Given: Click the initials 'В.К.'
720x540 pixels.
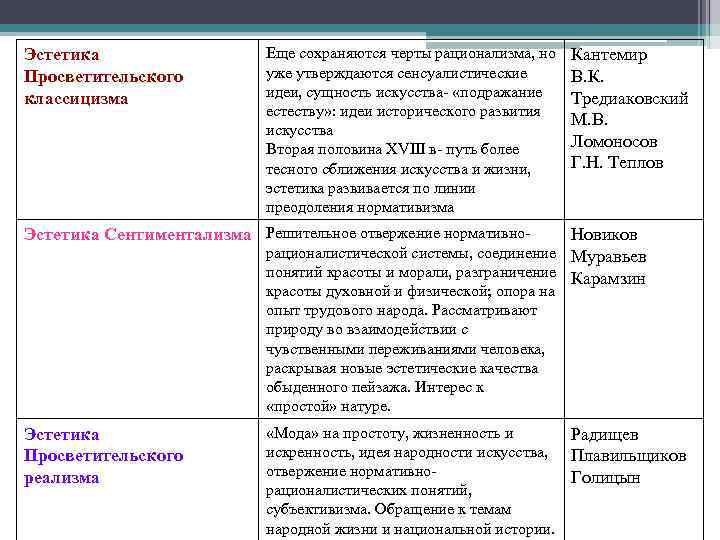Looking at the screenshot, I should click(x=587, y=76).
